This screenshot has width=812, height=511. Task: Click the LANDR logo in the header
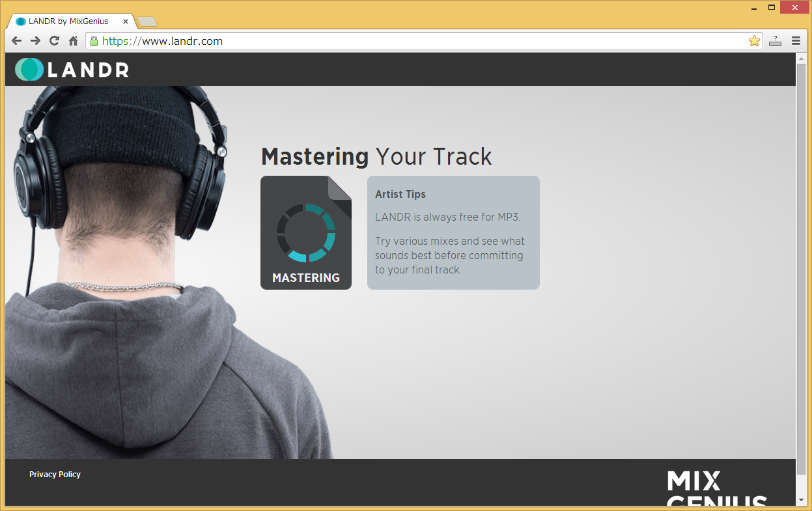[72, 70]
